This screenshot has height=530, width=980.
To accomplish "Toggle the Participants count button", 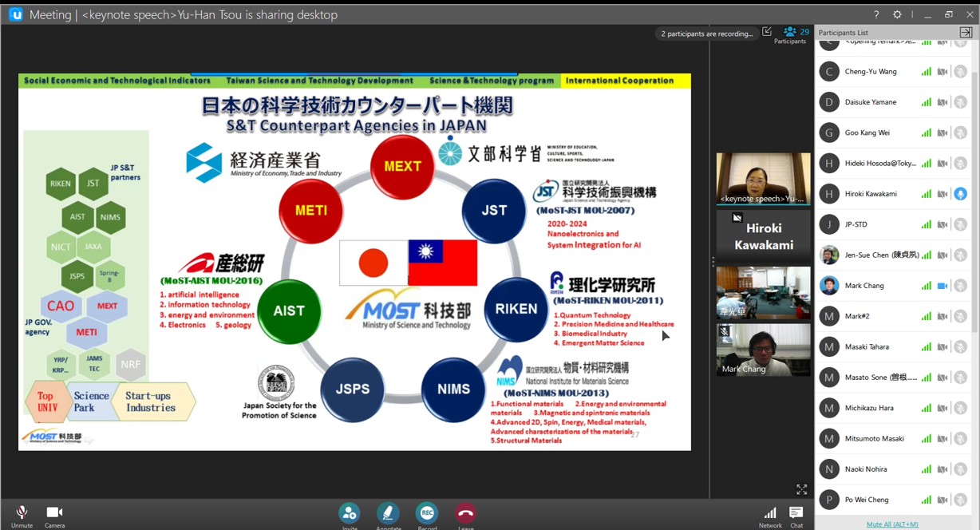I will click(x=790, y=34).
